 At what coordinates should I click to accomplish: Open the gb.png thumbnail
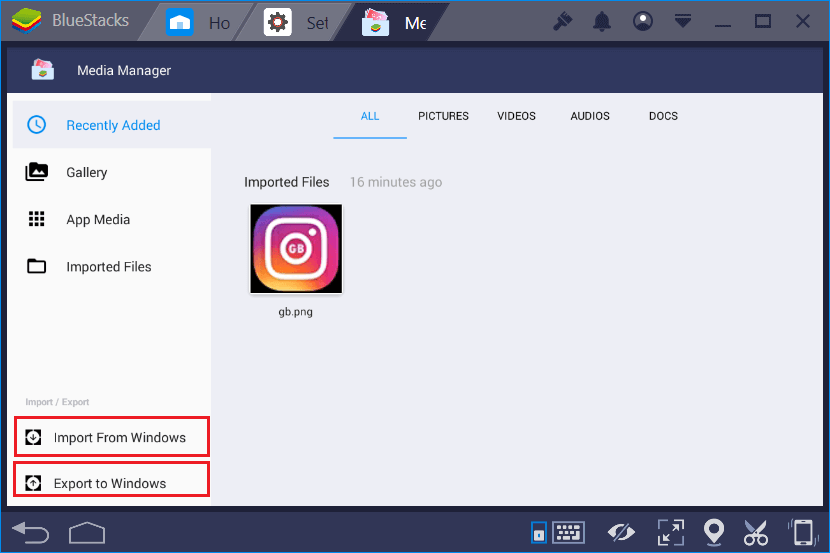296,249
